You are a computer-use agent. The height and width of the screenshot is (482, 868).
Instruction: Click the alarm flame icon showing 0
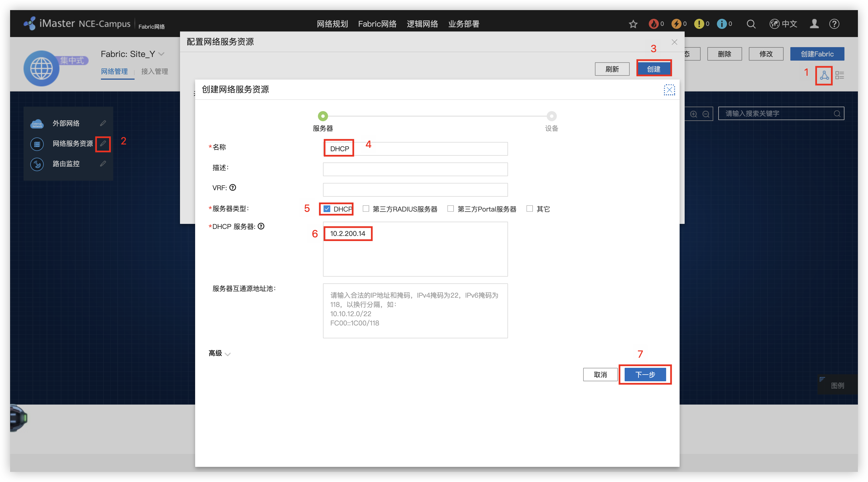click(653, 24)
